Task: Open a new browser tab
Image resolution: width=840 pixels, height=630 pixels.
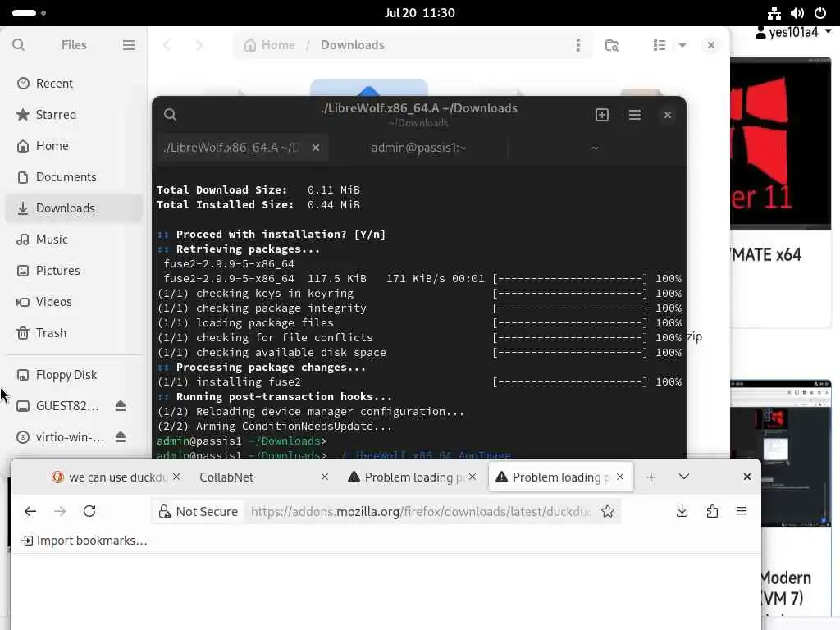Action: 651,477
